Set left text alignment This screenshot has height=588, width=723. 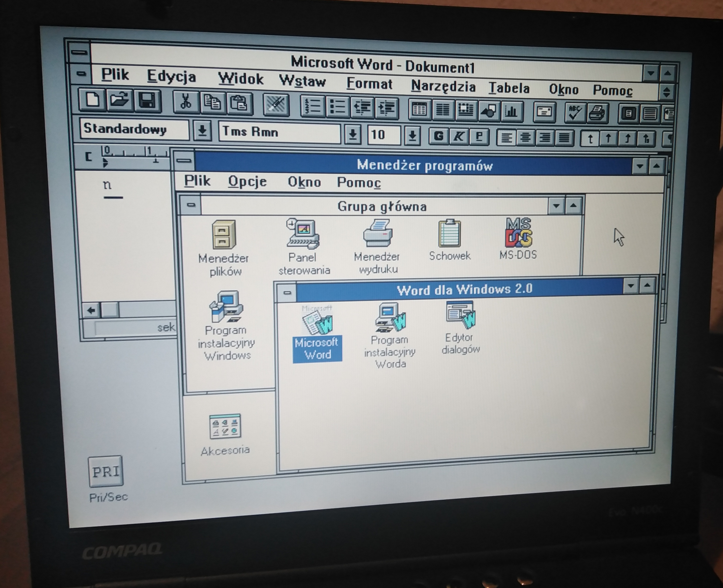coord(506,138)
